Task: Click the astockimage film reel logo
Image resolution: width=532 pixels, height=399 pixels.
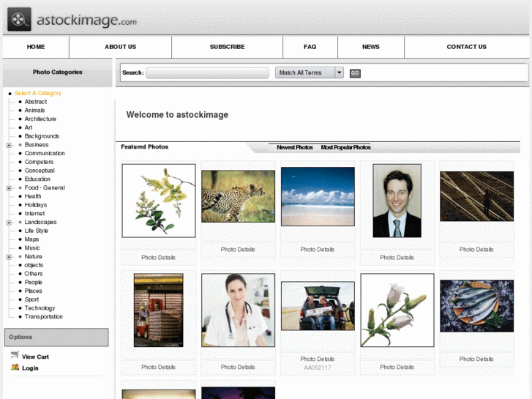Action: click(19, 19)
